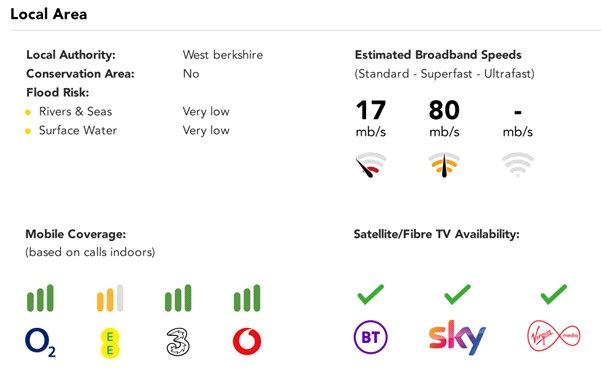
Task: Click the green checkmark above Sky
Action: (457, 294)
